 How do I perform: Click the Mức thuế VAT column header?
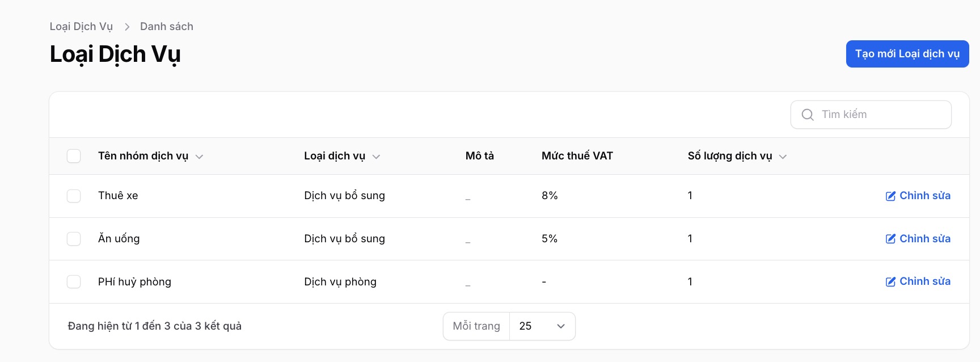coord(577,156)
